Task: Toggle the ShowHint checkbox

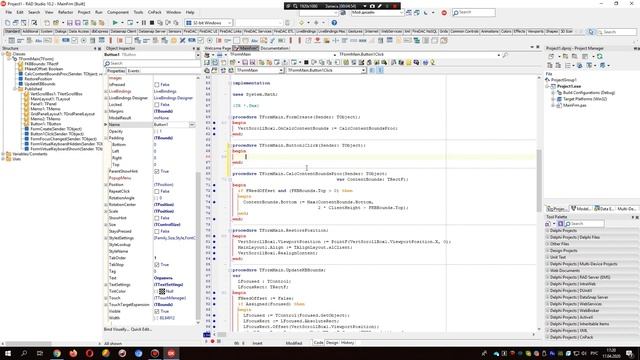Action: tap(157, 218)
